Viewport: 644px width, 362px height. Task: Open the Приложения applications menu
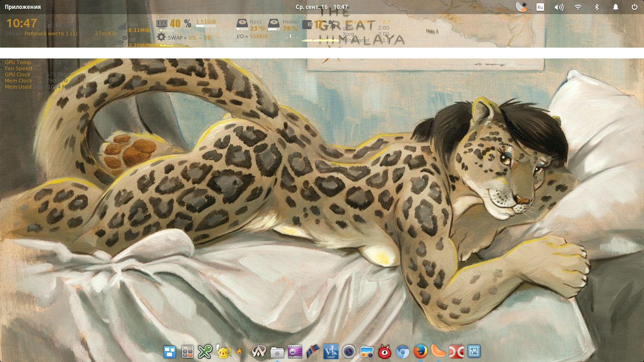[x=23, y=7]
